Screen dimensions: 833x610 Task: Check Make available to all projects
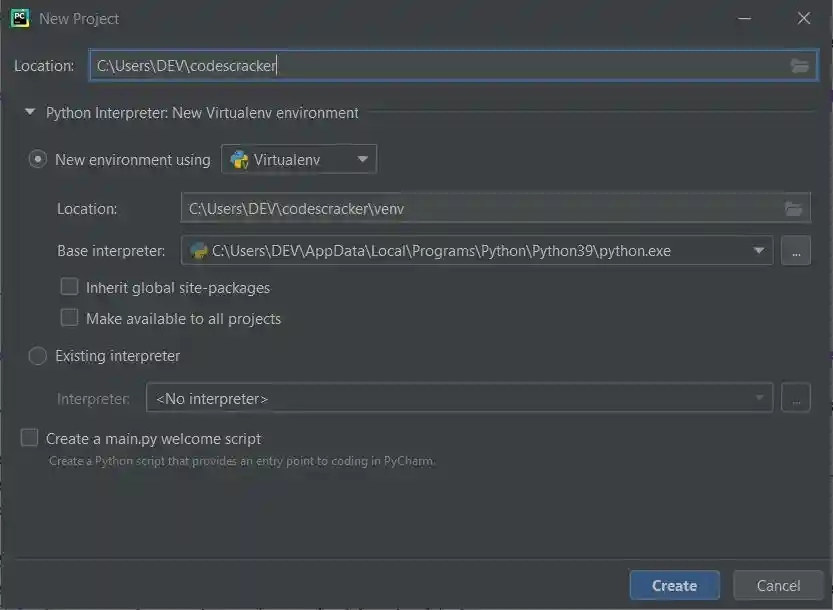[x=69, y=317]
